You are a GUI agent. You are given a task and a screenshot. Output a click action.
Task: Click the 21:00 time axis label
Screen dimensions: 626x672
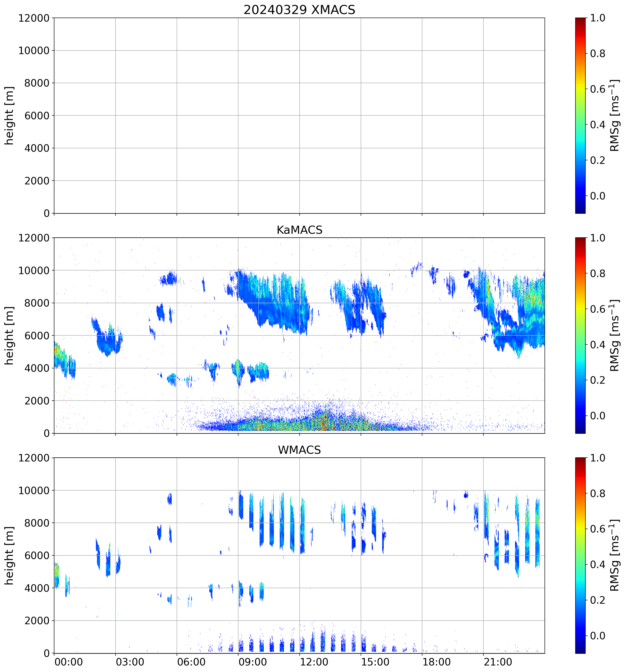(x=497, y=662)
